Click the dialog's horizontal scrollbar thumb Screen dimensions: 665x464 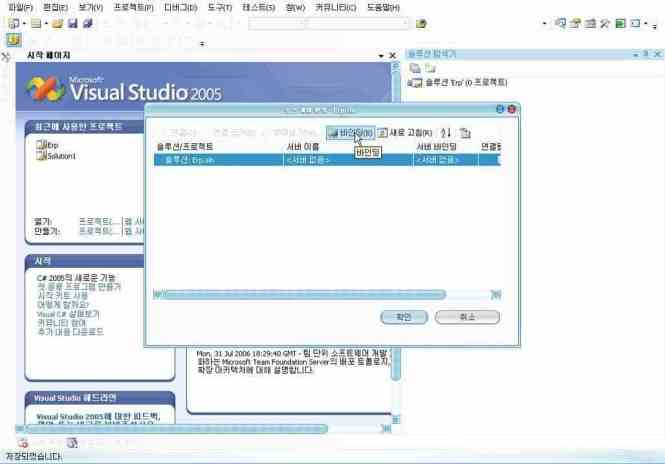click(x=305, y=294)
